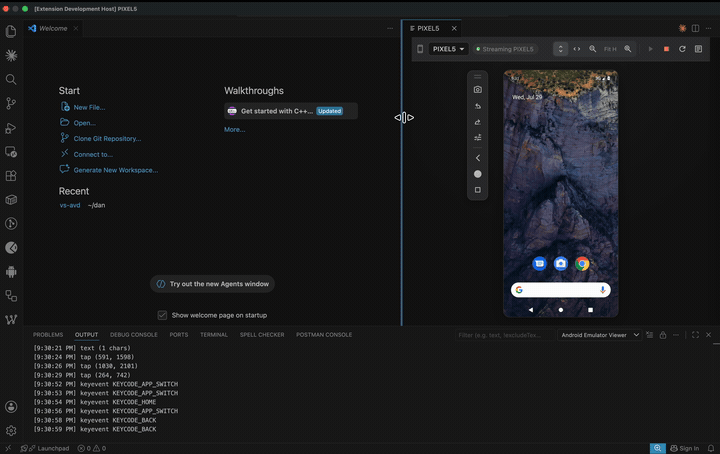Open the emulator settings sliders icon
The image size is (720, 454).
478,137
